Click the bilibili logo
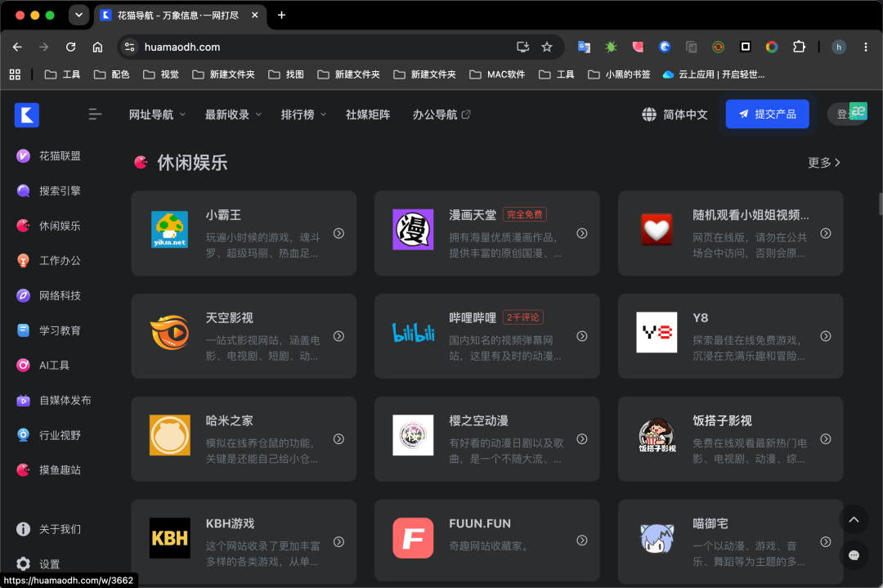This screenshot has height=588, width=883. 414,332
